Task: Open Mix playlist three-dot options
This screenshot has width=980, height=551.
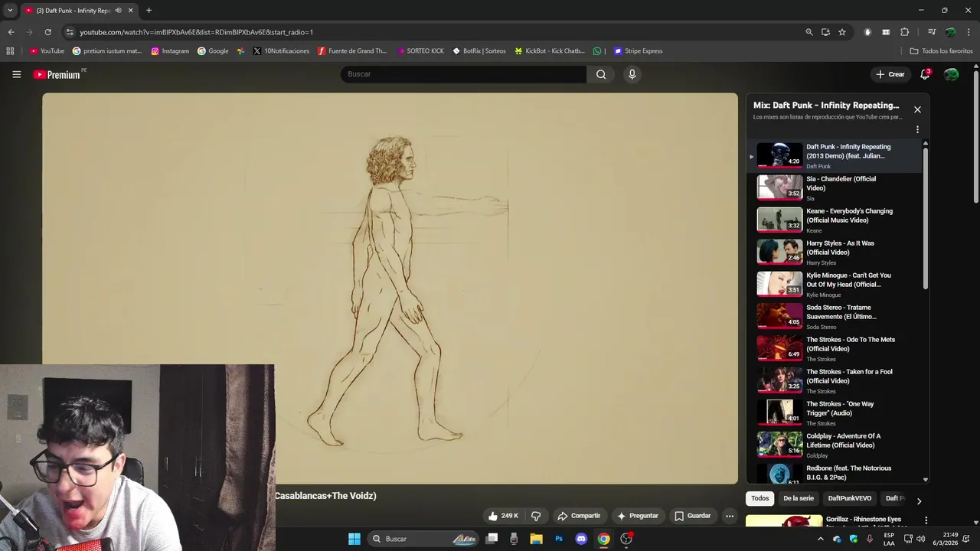Action: point(917,130)
